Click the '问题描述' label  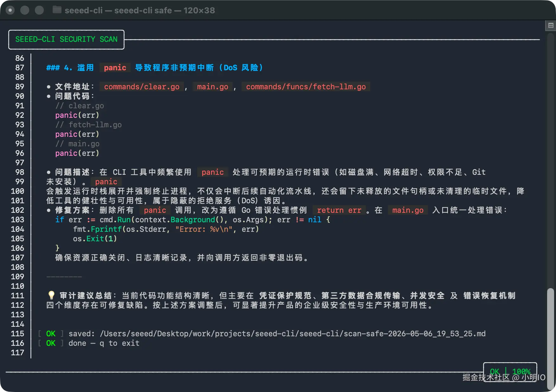tap(72, 172)
